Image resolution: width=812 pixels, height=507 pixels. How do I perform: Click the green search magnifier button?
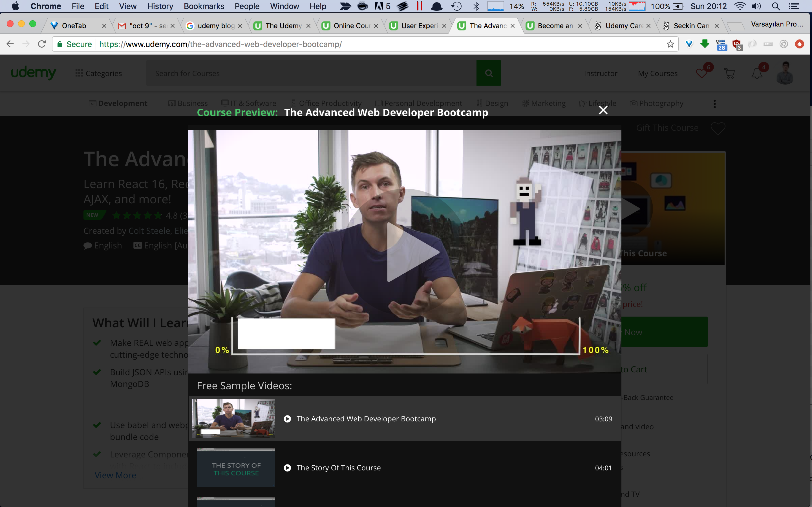click(x=489, y=73)
